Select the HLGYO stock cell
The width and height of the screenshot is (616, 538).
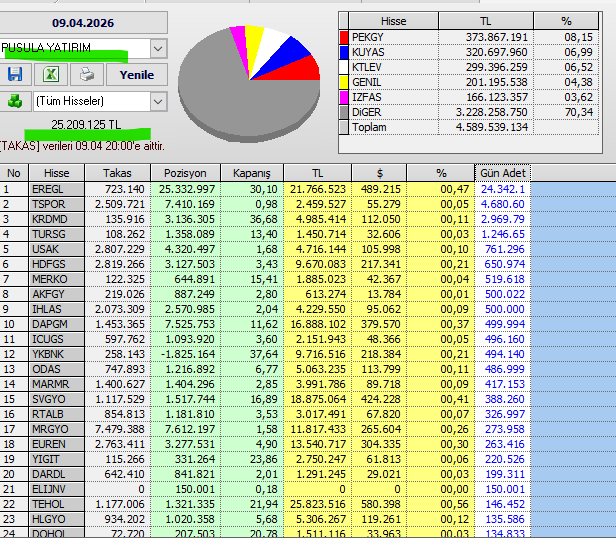[x=57, y=519]
